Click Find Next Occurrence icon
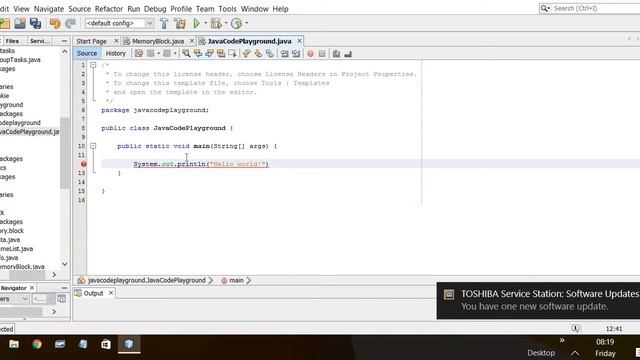640x360 pixels. coord(209,53)
